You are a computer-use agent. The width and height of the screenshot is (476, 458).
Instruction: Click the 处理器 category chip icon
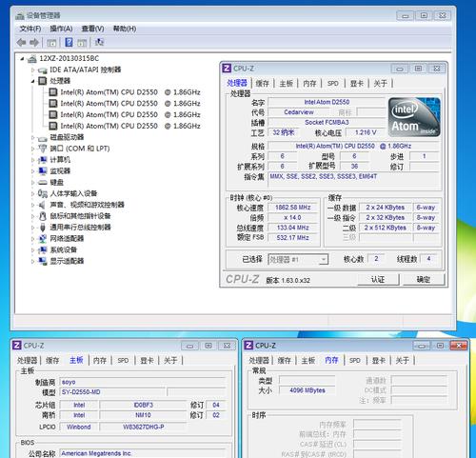click(x=43, y=81)
